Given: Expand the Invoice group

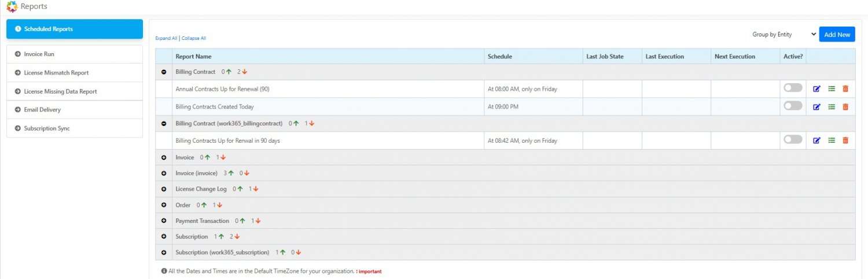Looking at the screenshot, I should pos(164,158).
